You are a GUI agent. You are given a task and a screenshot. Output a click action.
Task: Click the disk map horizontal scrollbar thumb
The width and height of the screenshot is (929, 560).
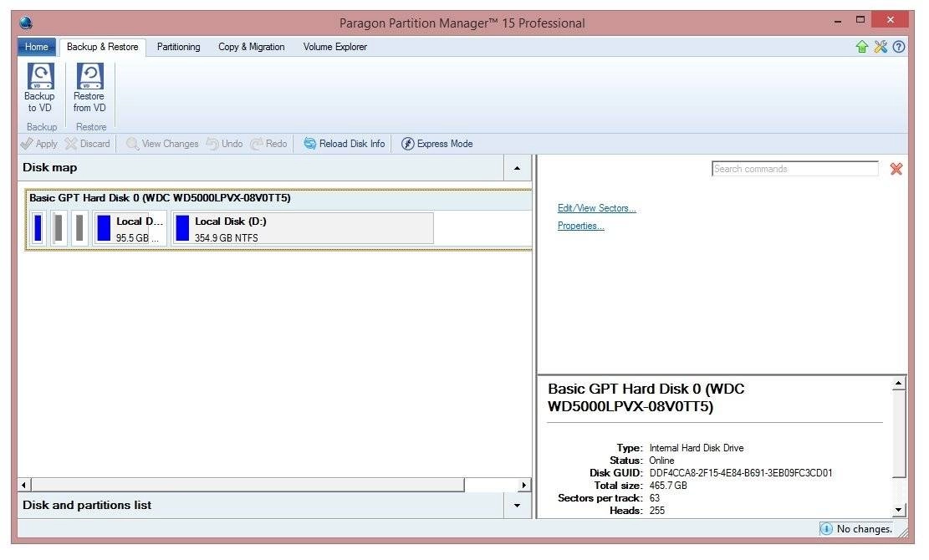pos(248,486)
